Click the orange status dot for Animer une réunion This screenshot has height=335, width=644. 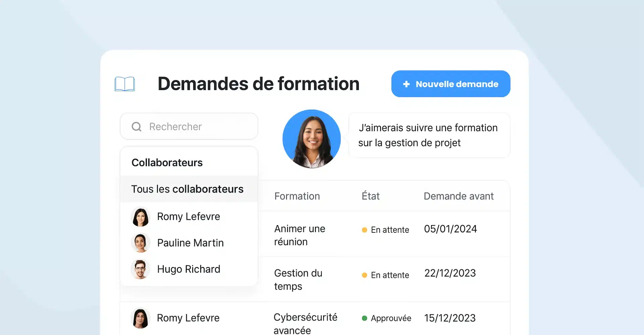(x=365, y=230)
